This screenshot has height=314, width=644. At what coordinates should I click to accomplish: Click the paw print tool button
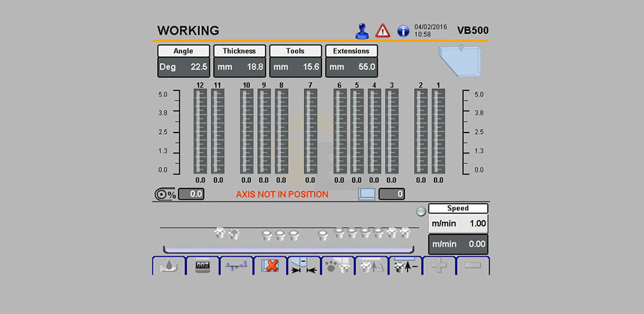(338, 266)
